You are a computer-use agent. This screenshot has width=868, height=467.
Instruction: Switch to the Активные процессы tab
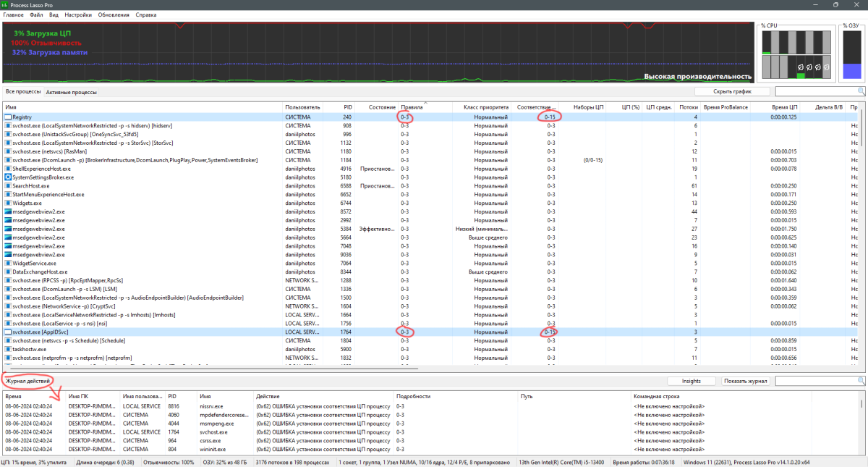71,93
